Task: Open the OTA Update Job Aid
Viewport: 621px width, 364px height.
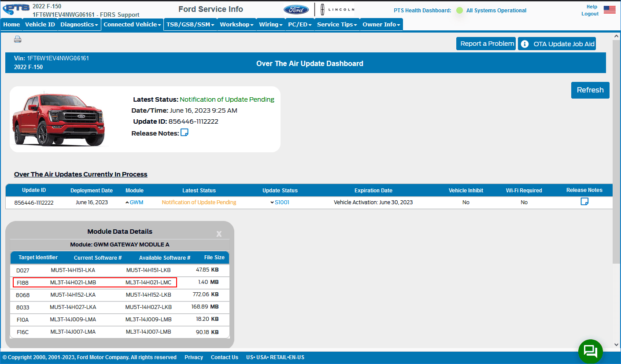Action: pyautogui.click(x=557, y=44)
